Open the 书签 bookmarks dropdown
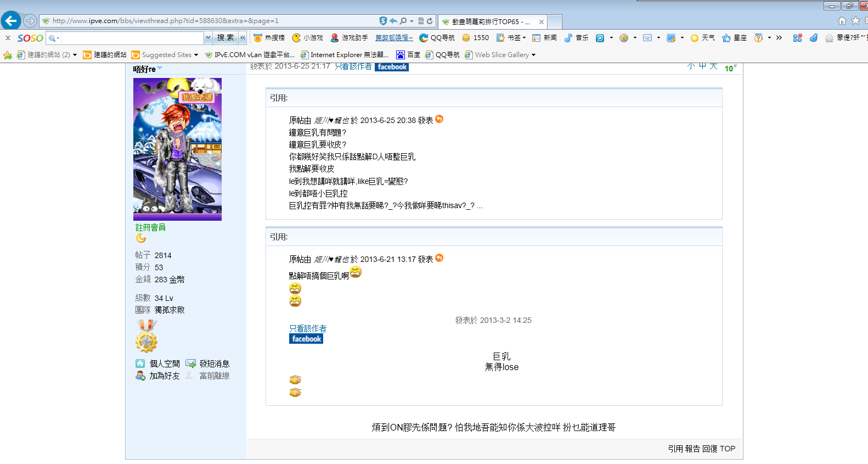This screenshot has width=868, height=464. pos(511,38)
